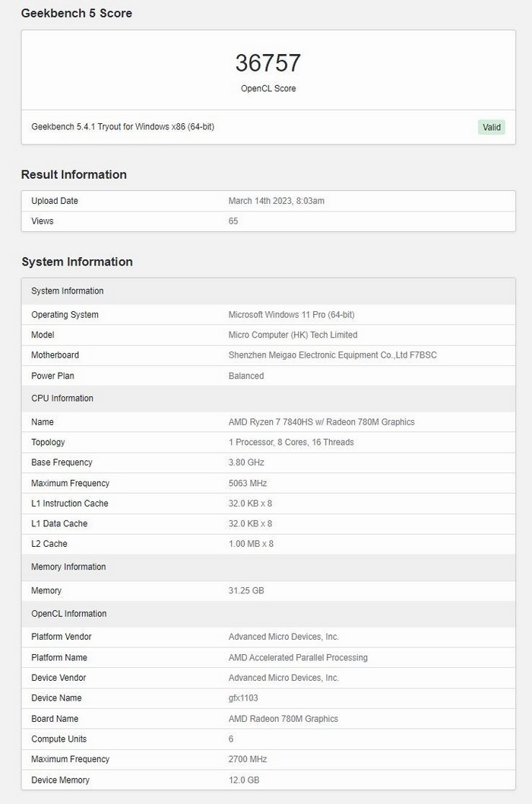Click the Microsoft Windows 11 Pro value
Image resolution: width=532 pixels, height=804 pixels.
[x=291, y=315]
